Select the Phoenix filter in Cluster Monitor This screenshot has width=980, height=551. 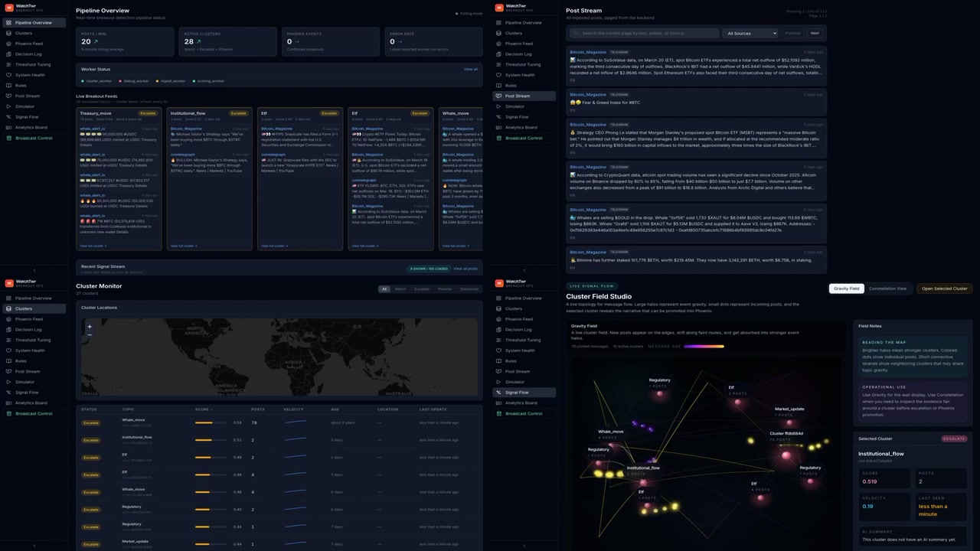445,289
